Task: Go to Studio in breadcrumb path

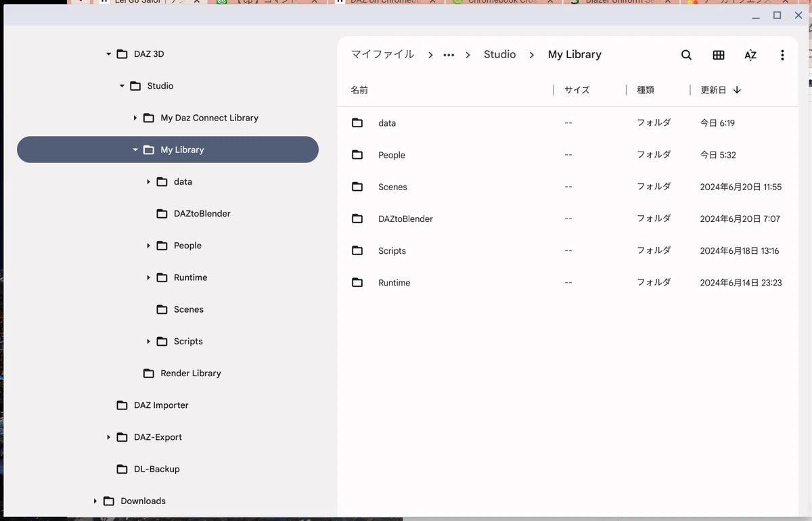Action: [x=499, y=55]
